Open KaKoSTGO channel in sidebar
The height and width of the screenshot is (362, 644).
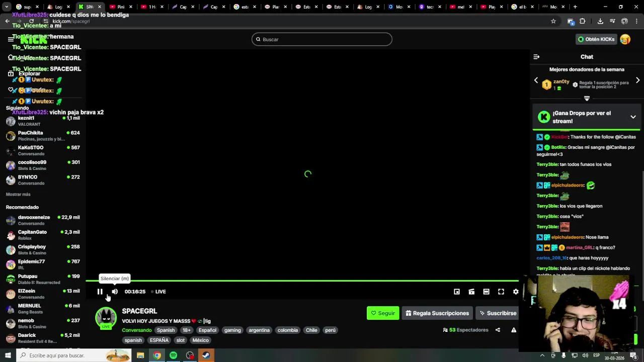43,150
